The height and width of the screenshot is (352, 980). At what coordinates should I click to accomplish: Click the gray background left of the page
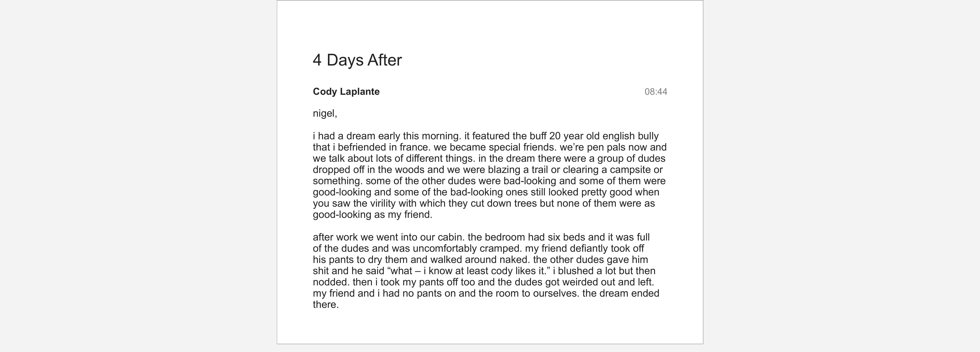(137, 175)
